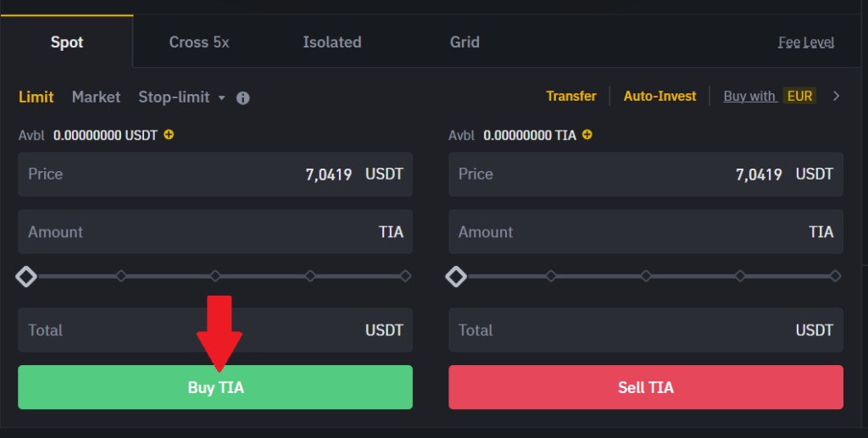Click the right arrow after the EUR badge
Image resolution: width=868 pixels, height=438 pixels.
click(837, 96)
